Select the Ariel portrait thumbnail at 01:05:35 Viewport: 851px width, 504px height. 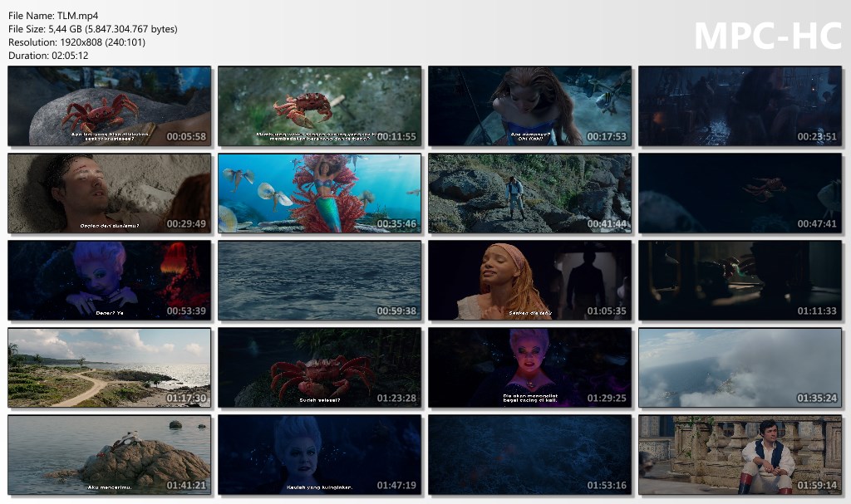pos(529,281)
